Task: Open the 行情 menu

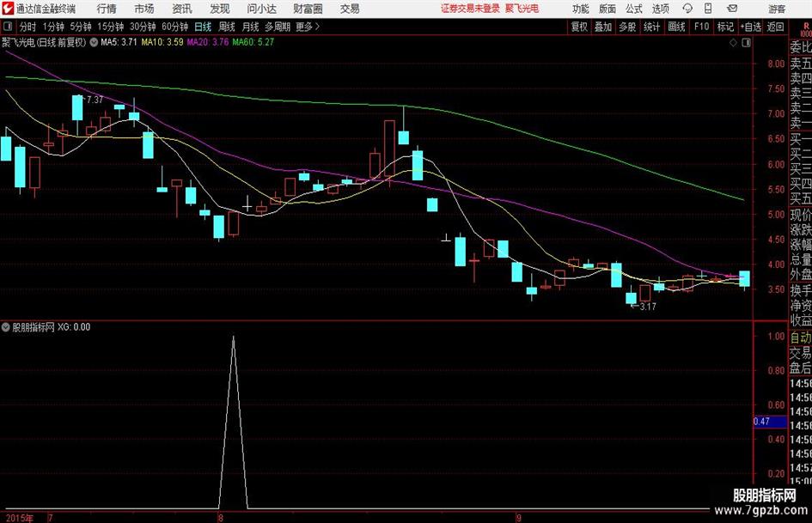Action: (107, 9)
